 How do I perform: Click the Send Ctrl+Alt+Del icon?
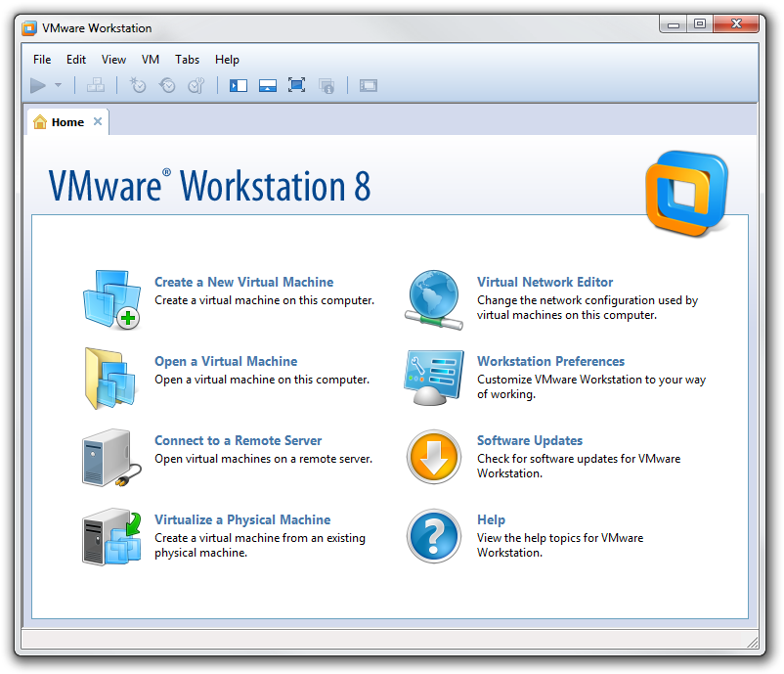pos(95,85)
